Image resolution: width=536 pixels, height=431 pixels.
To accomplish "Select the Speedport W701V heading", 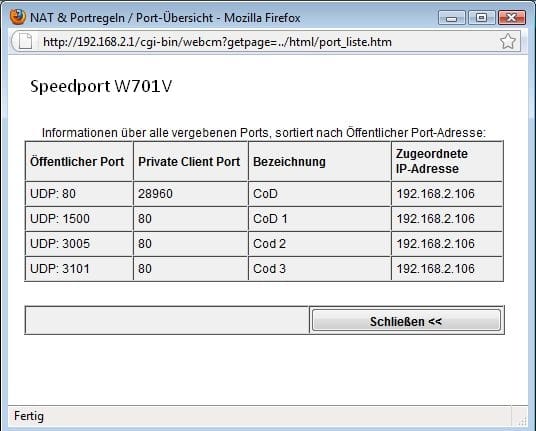I will pyautogui.click(x=101, y=86).
